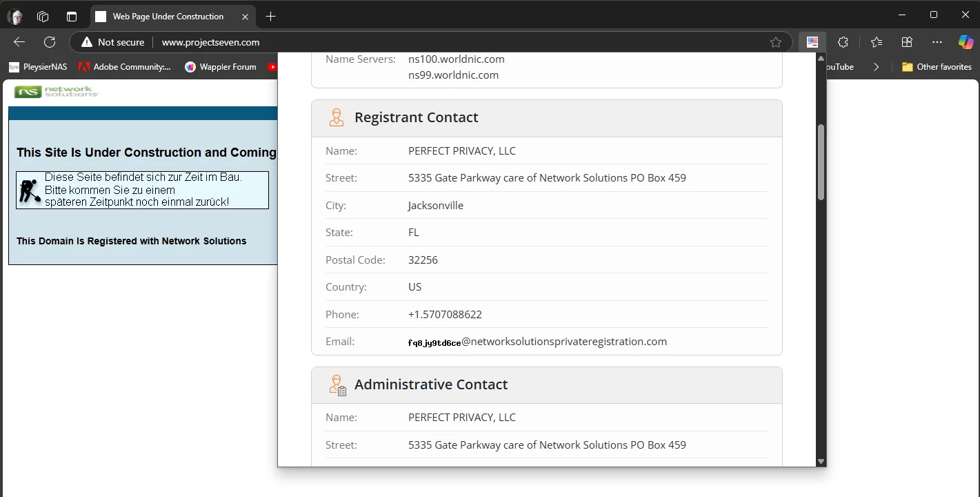Click the postal code 32256
The width and height of the screenshot is (980, 497).
click(x=423, y=260)
